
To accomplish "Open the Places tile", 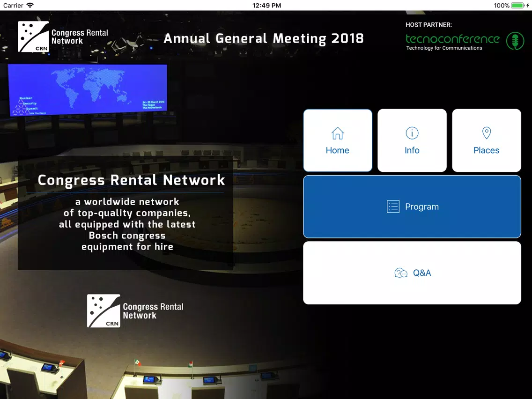I will click(x=487, y=140).
